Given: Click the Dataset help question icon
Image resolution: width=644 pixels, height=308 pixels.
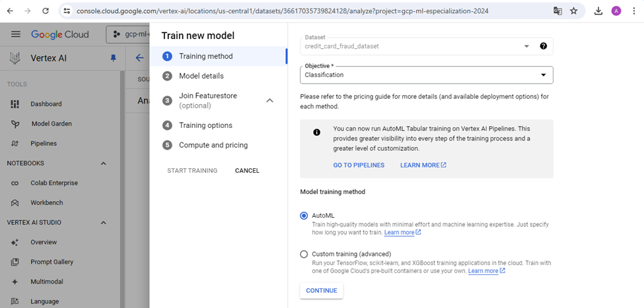Looking at the screenshot, I should pyautogui.click(x=544, y=46).
